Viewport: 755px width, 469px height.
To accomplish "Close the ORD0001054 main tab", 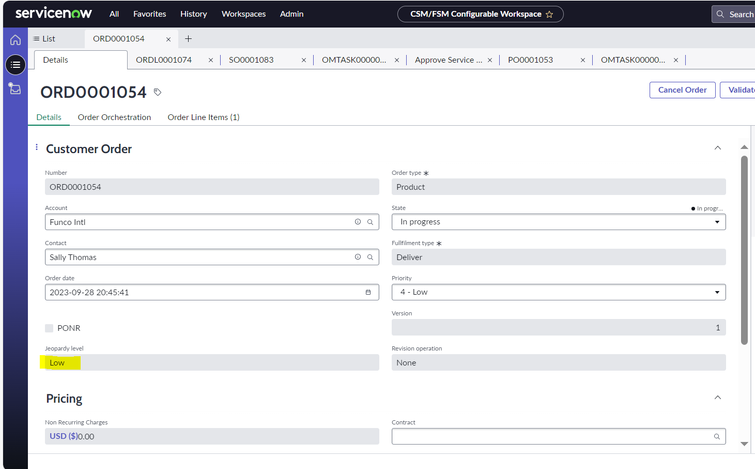I will click(168, 39).
